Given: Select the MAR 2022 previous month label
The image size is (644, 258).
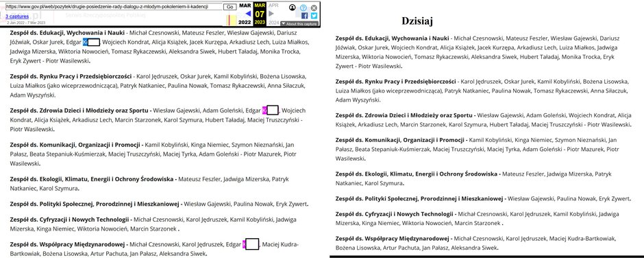Looking at the screenshot, I should click(245, 14).
